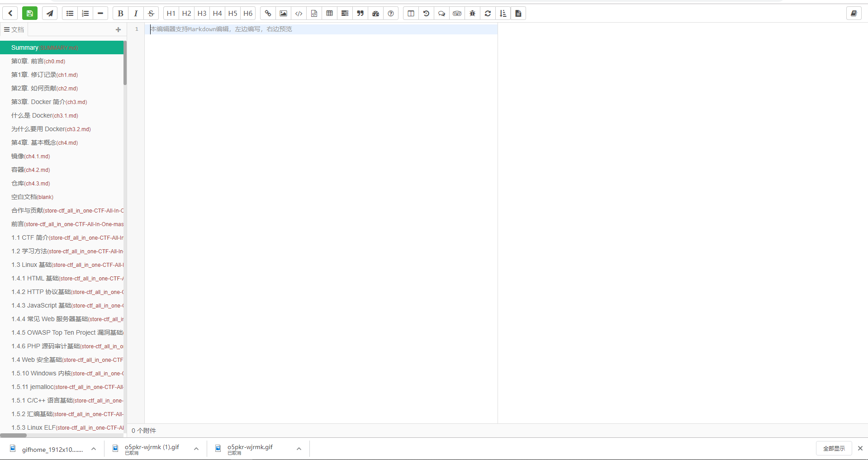Insert a table
The height and width of the screenshot is (460, 868).
click(329, 14)
